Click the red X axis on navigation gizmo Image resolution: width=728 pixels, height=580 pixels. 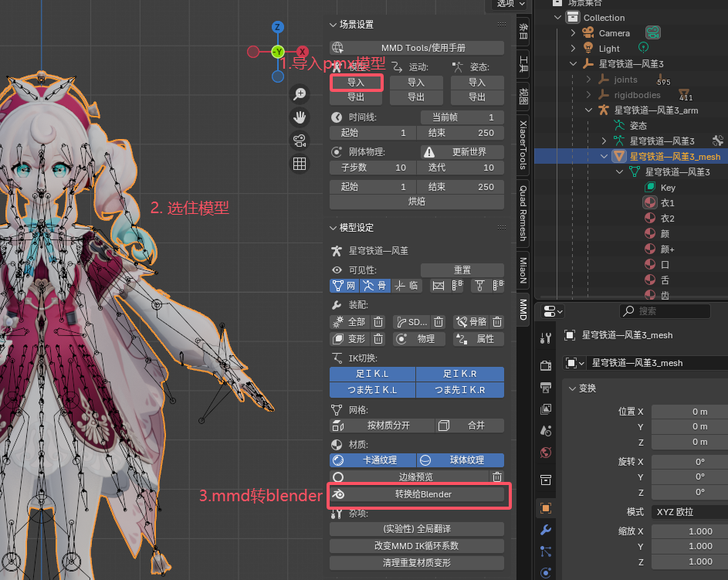pos(303,52)
